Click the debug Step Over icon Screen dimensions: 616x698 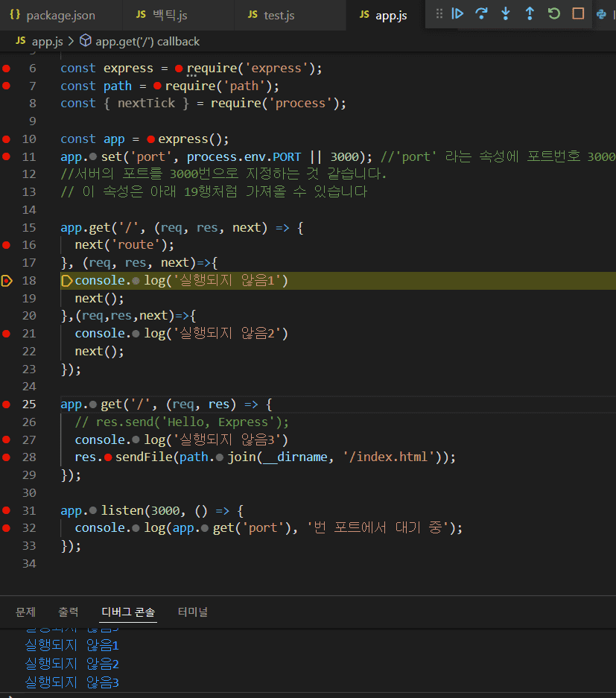click(x=481, y=14)
